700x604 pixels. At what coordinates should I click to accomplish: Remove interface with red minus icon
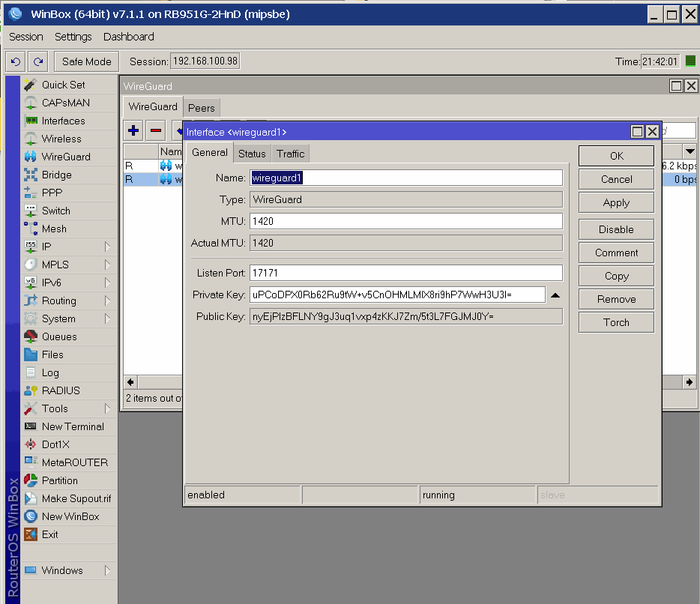[156, 131]
